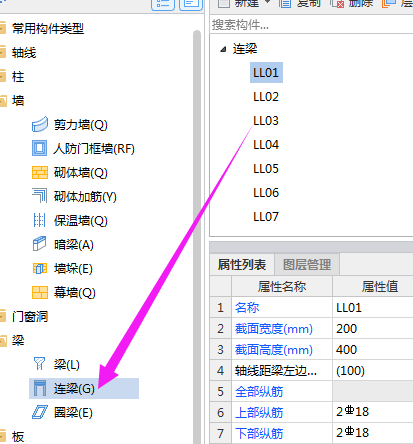Select component LL04

click(266, 145)
